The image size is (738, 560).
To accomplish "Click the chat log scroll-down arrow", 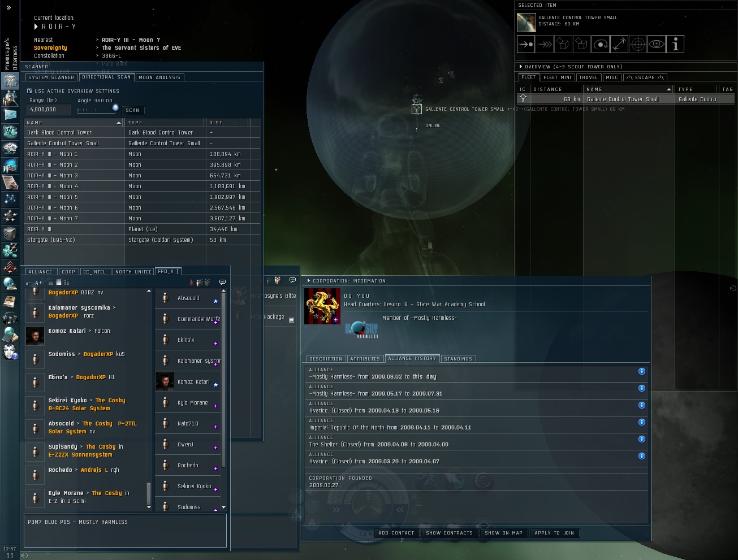I will pyautogui.click(x=149, y=507).
